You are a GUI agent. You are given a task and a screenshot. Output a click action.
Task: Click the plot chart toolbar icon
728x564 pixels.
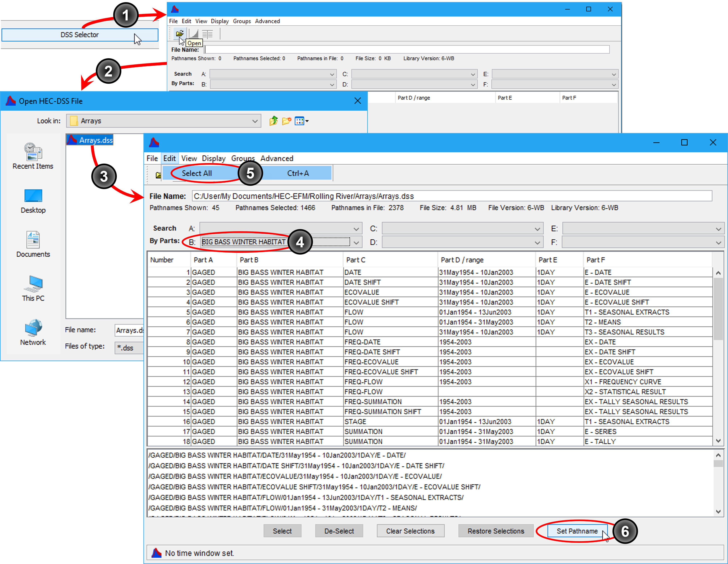click(194, 34)
